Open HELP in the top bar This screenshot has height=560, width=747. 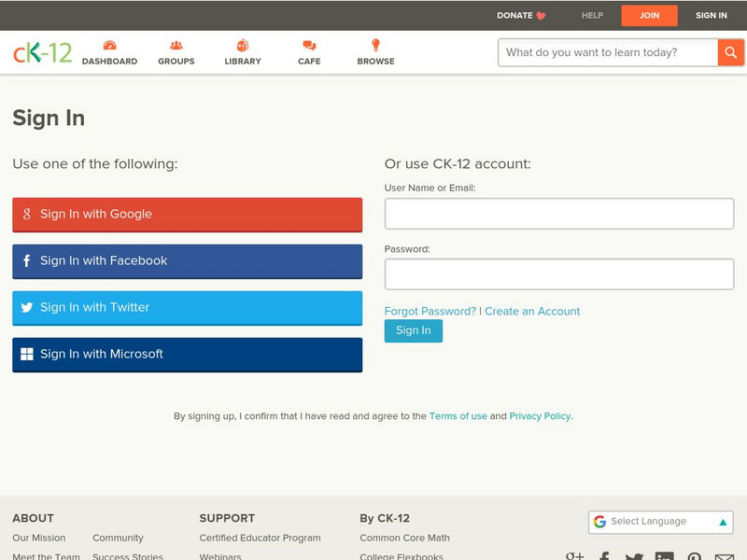click(592, 15)
